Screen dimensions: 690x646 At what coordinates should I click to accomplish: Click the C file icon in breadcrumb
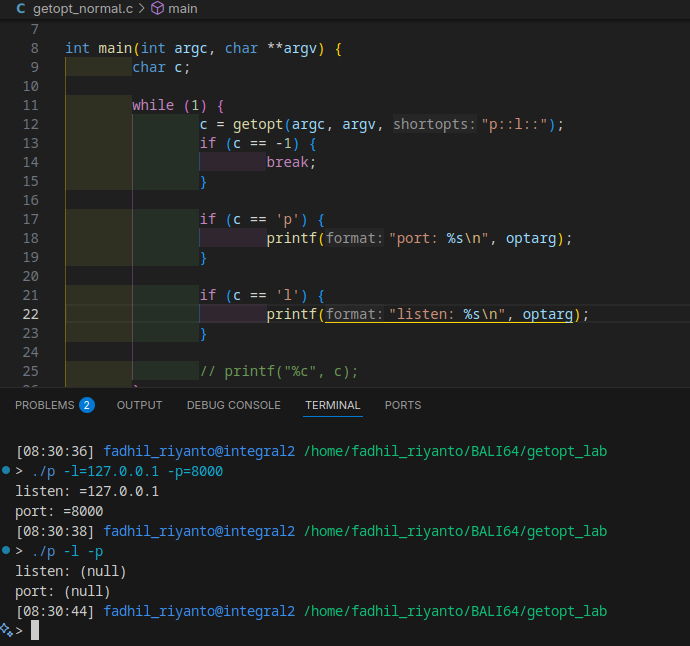pyautogui.click(x=21, y=9)
